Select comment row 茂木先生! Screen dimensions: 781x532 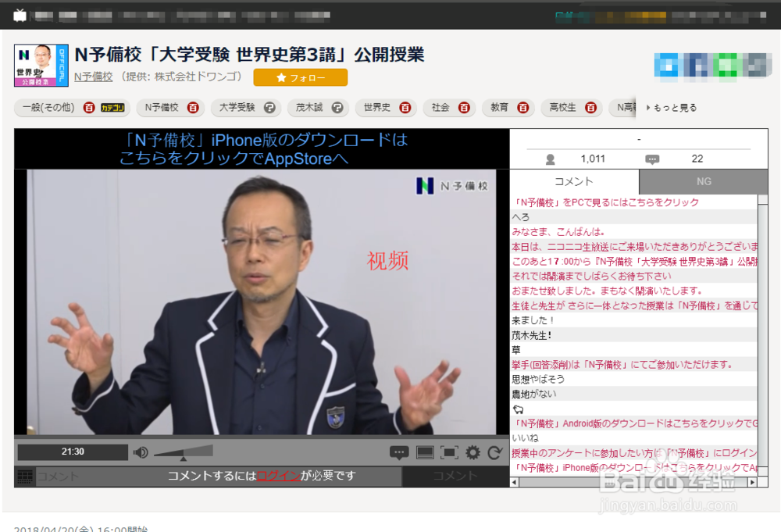(633, 335)
